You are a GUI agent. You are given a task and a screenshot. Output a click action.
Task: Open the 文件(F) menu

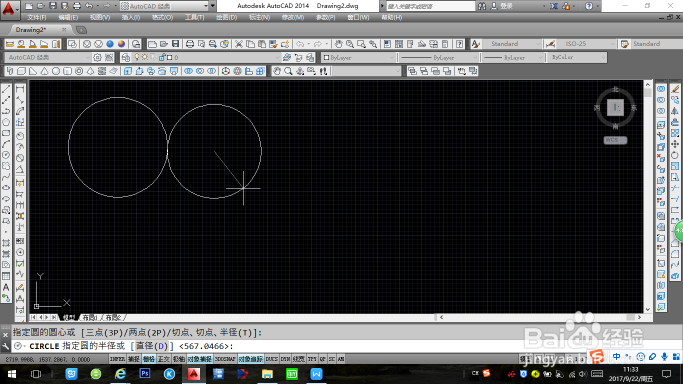37,17
